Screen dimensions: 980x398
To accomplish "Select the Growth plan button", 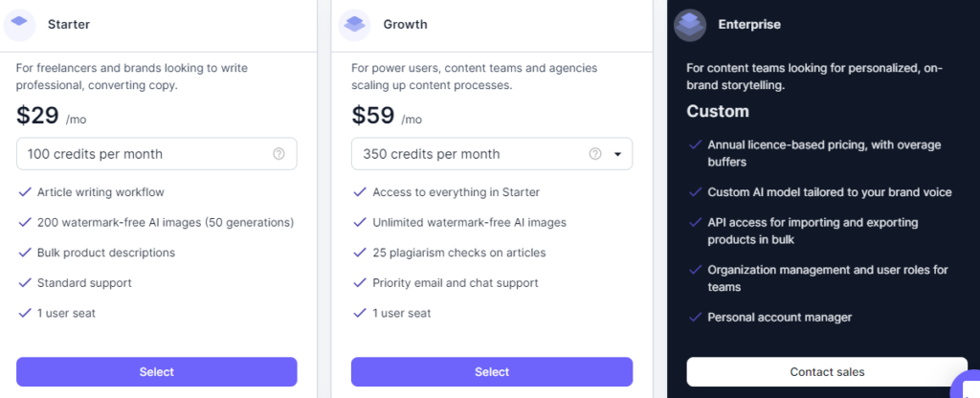I will coord(492,372).
